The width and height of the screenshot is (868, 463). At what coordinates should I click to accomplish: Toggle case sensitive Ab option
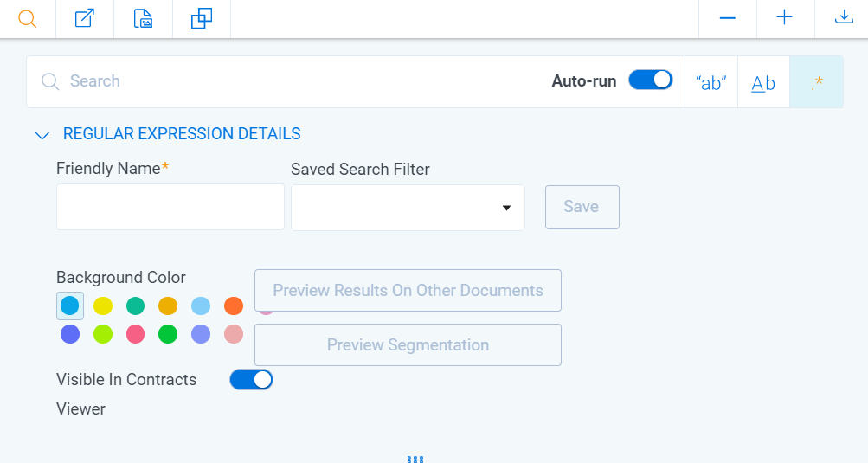coord(763,82)
